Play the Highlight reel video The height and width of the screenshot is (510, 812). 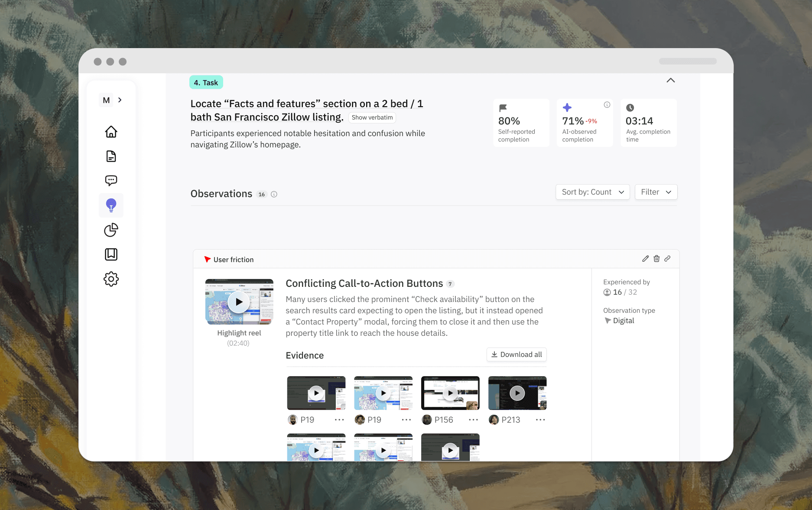pyautogui.click(x=239, y=302)
